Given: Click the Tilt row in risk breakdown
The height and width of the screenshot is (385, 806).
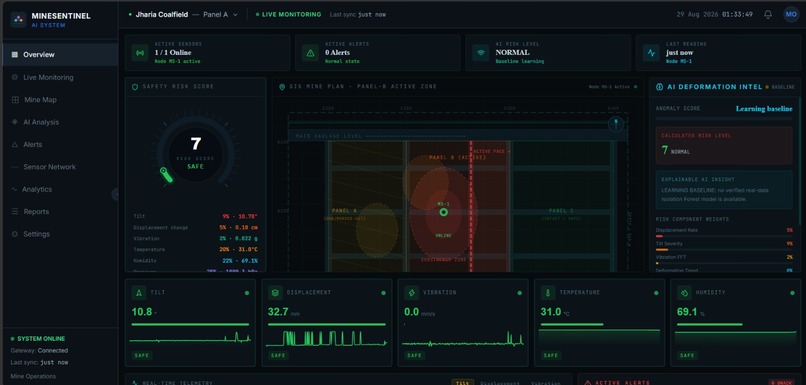Looking at the screenshot, I should pos(195,216).
